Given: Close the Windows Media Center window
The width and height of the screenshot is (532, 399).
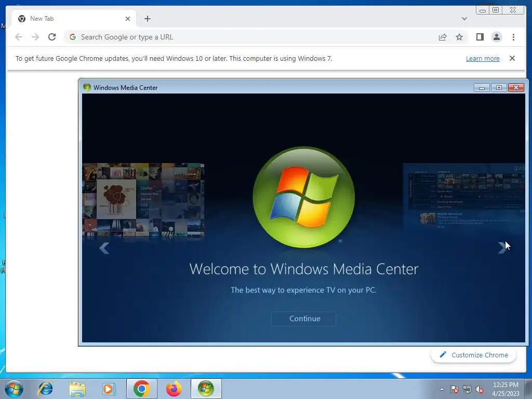Looking at the screenshot, I should pyautogui.click(x=516, y=87).
